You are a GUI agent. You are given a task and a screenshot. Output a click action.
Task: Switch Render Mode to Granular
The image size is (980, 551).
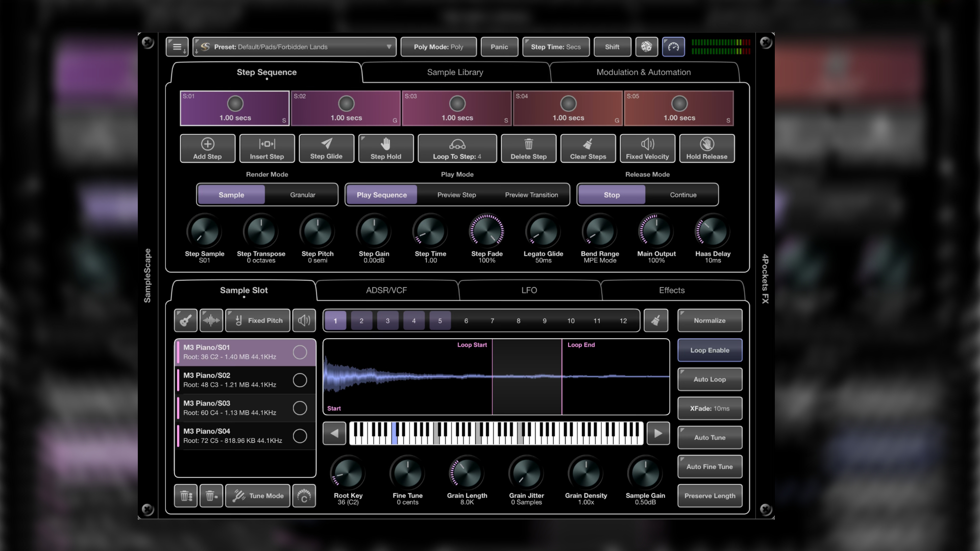[302, 194]
